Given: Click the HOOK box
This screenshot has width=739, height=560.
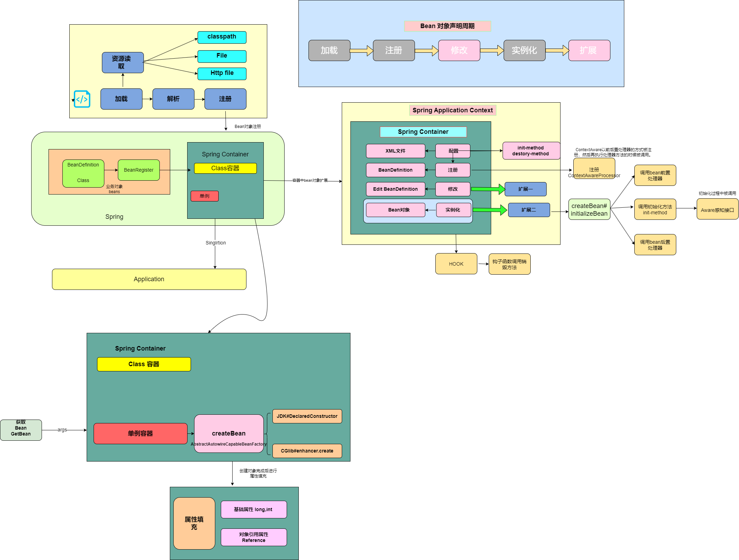Looking at the screenshot, I should tap(456, 264).
